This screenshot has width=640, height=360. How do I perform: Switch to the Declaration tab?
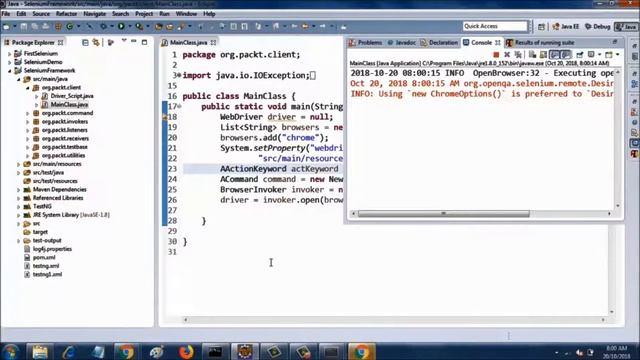[x=439, y=42]
